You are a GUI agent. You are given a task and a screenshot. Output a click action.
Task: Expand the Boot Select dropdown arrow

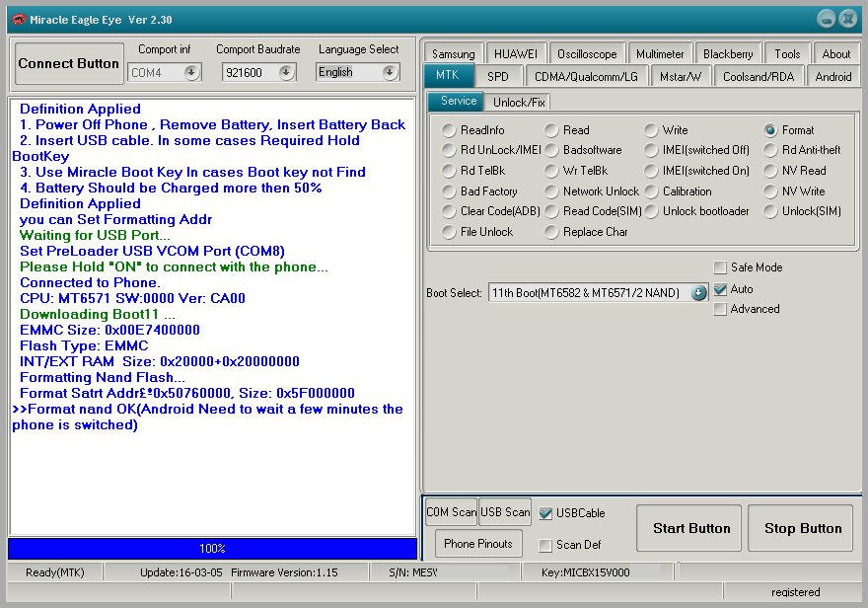[x=698, y=293]
